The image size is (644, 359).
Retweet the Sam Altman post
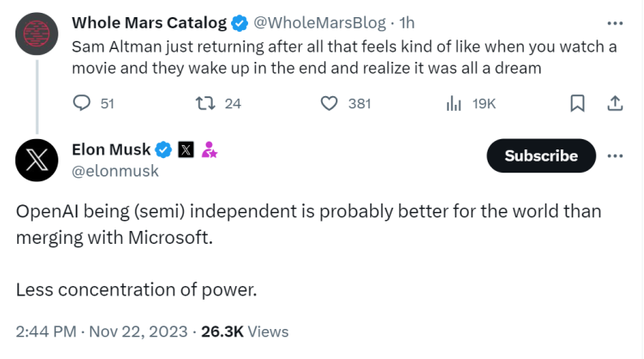[x=205, y=103]
